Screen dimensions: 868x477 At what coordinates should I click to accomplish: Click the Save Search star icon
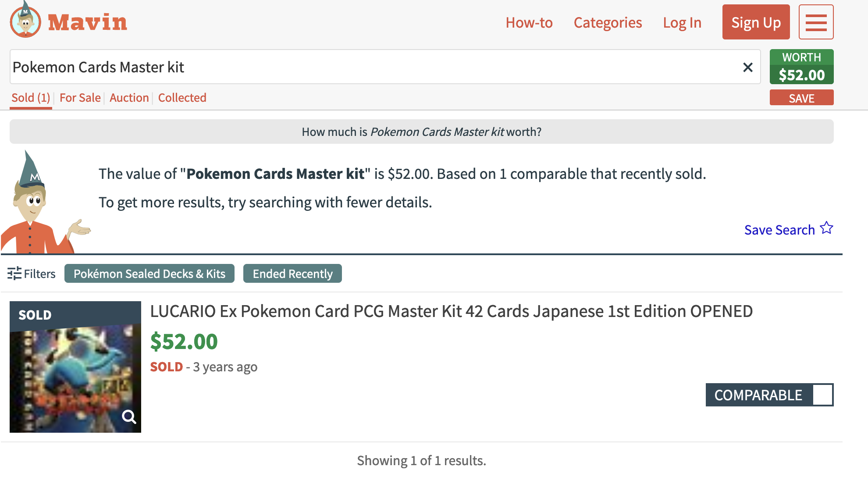pyautogui.click(x=827, y=228)
